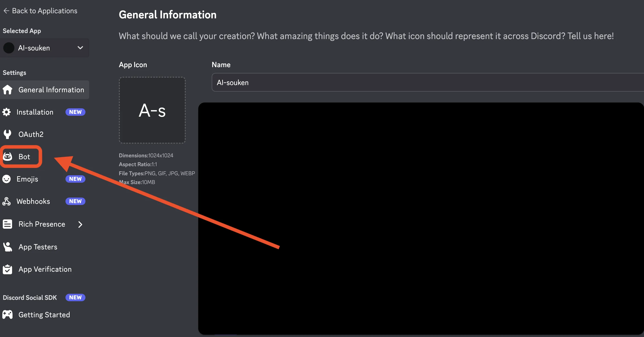Viewport: 644px width, 337px height.
Task: Click the Bot robot icon in sidebar
Action: pyautogui.click(x=7, y=157)
